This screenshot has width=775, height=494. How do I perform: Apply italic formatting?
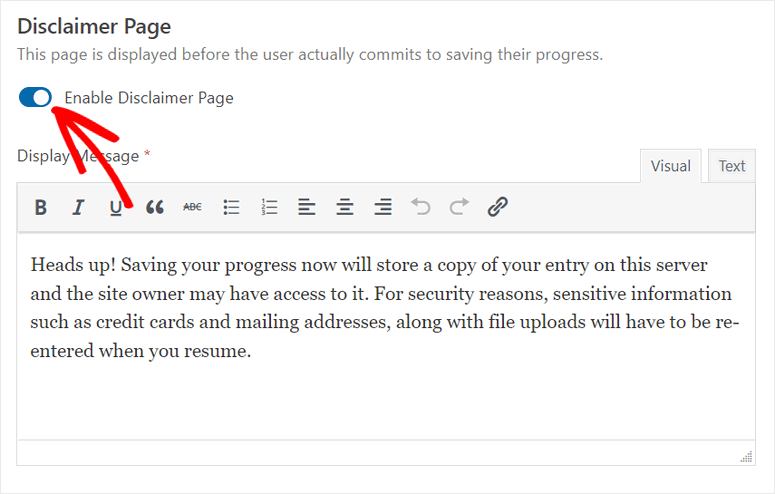pos(78,207)
